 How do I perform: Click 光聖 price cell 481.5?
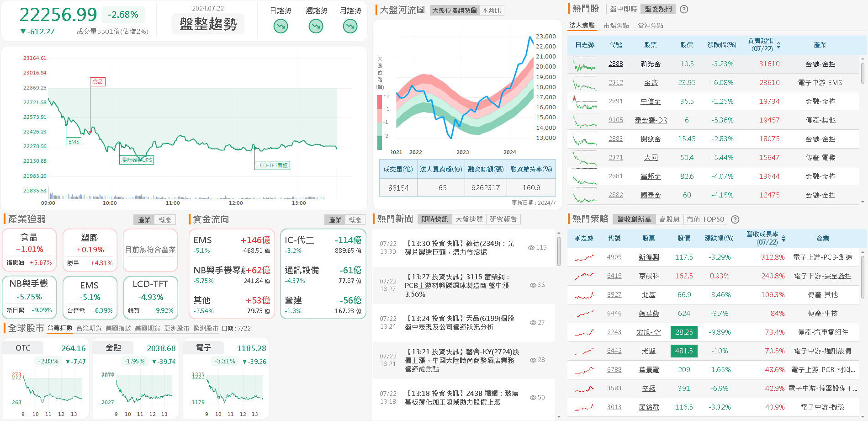coord(684,351)
